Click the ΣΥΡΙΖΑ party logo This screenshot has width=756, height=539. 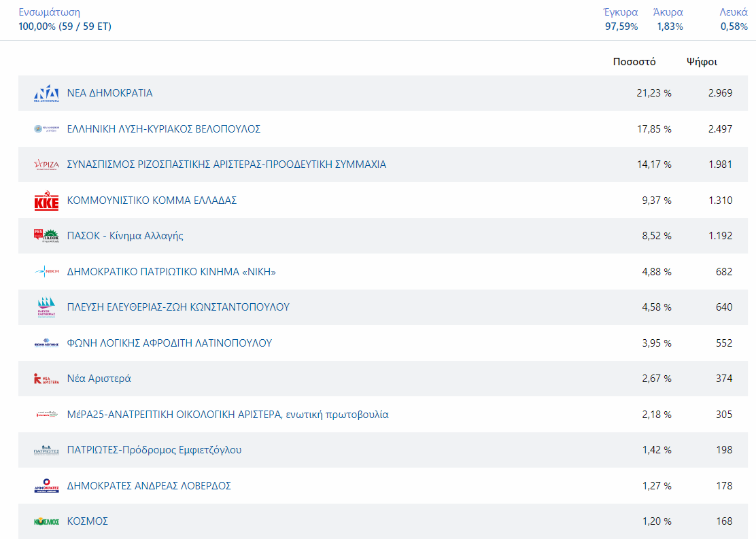(46, 164)
